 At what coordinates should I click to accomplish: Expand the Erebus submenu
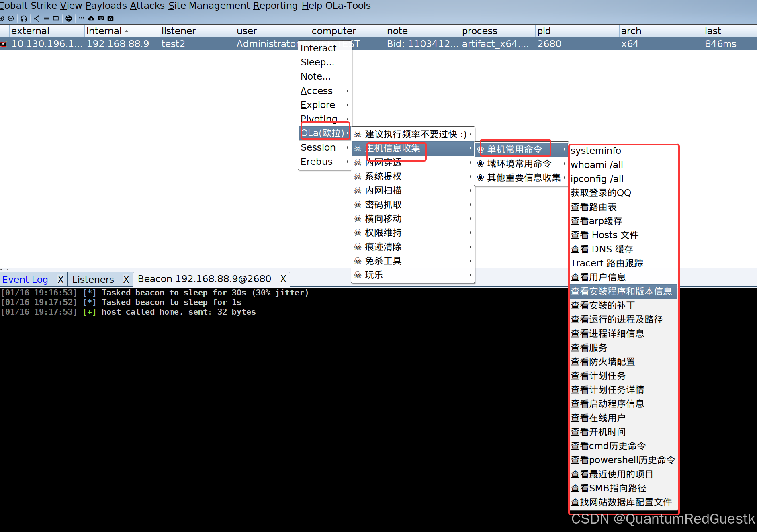(325, 162)
